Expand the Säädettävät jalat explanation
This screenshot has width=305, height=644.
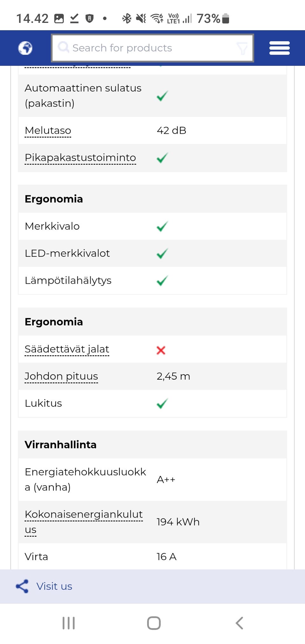coord(67,349)
